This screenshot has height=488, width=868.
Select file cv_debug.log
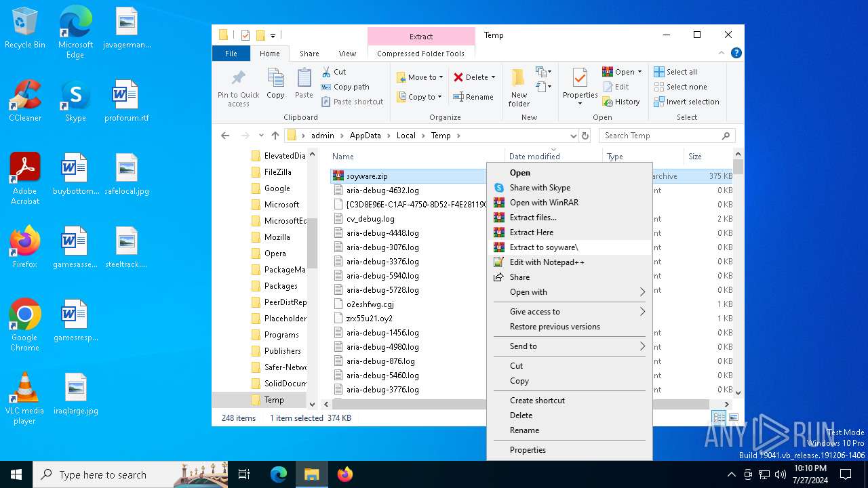point(370,219)
